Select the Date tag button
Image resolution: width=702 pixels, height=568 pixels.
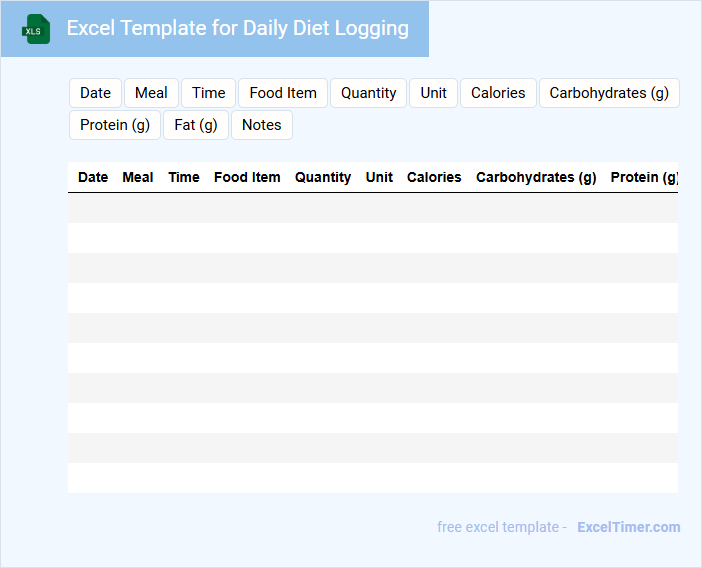point(95,93)
